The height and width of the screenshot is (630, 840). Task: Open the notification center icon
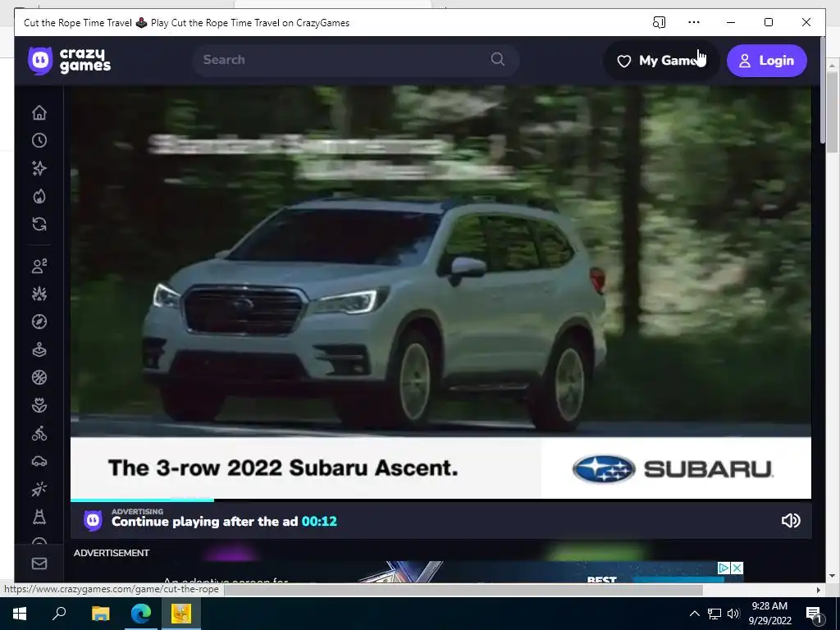pyautogui.click(x=814, y=614)
